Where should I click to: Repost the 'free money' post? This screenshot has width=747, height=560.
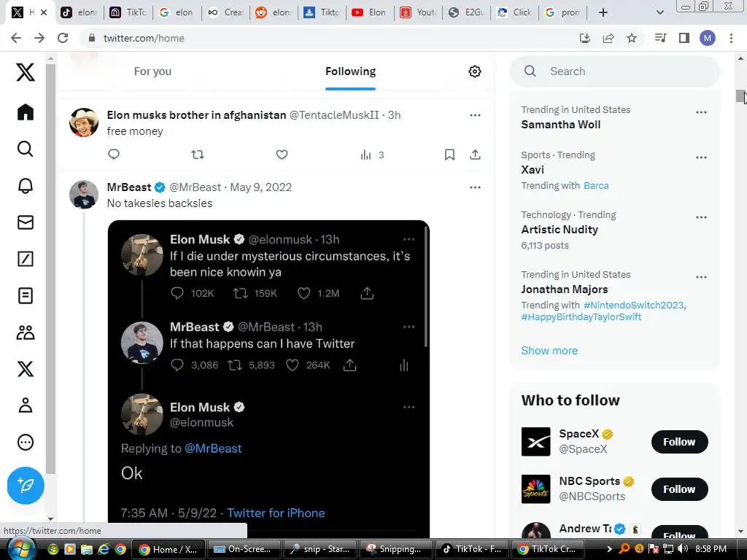pyautogui.click(x=198, y=155)
